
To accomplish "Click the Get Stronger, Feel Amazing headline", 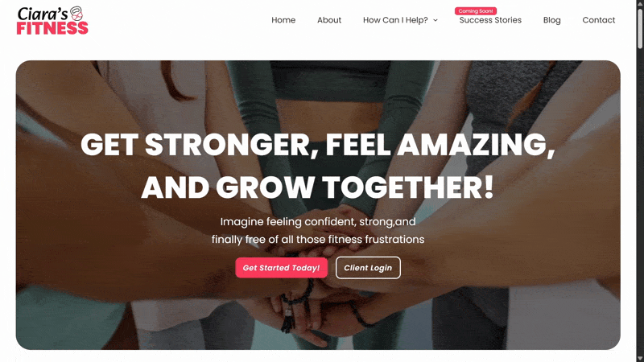I will 317,166.
